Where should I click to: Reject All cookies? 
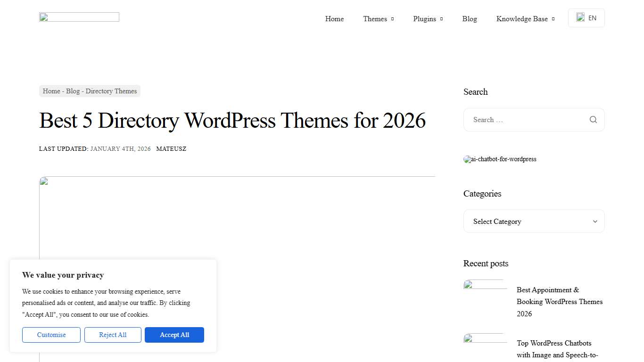[113, 335]
